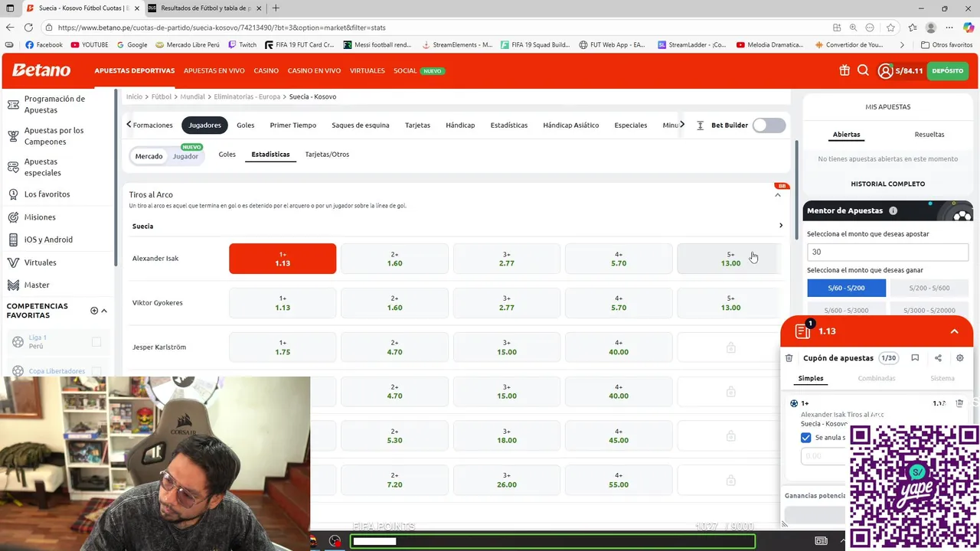Image resolution: width=980 pixels, height=551 pixels.
Task: Go back with browser back arrow
Action: [x=9, y=28]
